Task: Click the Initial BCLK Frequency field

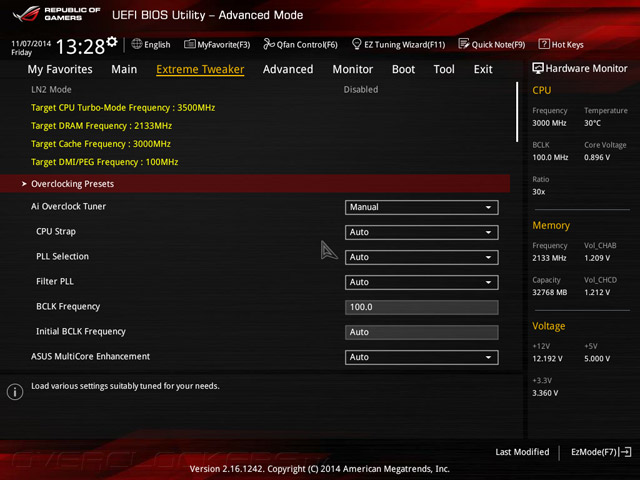Action: [422, 332]
